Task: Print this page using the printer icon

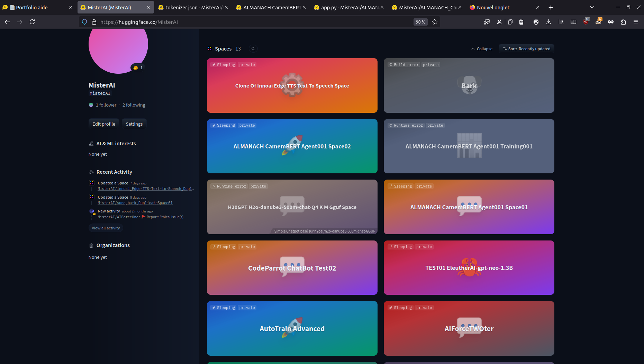Action: (536, 22)
